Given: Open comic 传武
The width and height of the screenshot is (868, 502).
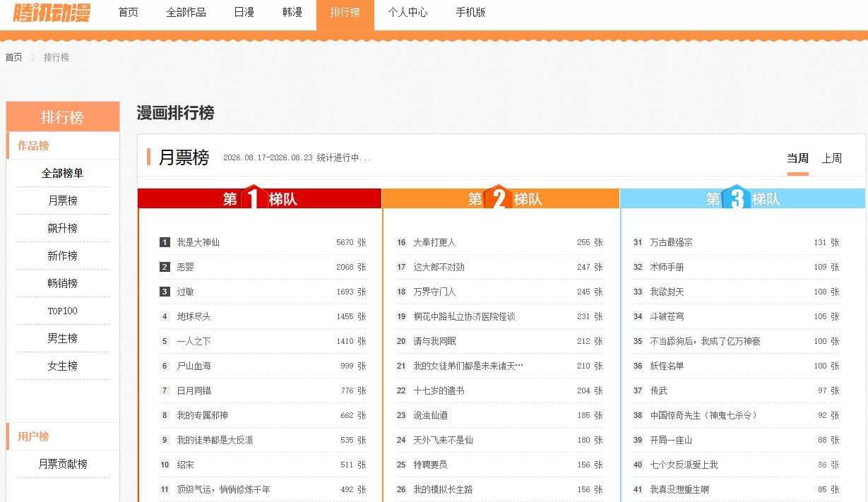Looking at the screenshot, I should click(x=659, y=390).
